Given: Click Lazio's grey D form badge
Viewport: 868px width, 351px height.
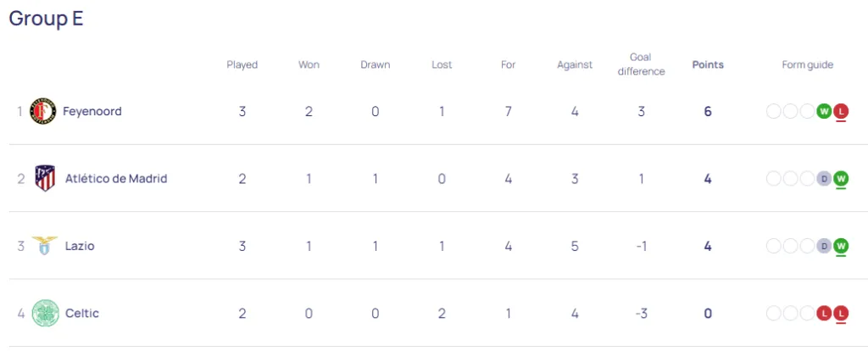Looking at the screenshot, I should (x=824, y=246).
